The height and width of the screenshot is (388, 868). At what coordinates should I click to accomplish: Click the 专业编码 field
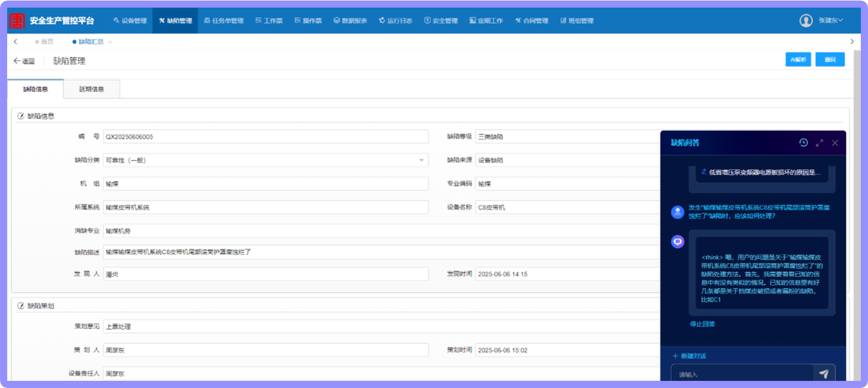(x=568, y=184)
